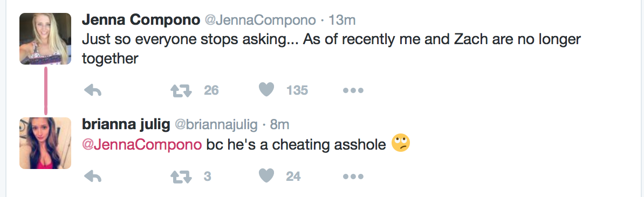Retweet Jenna Compono's breakup tweet

click(181, 90)
